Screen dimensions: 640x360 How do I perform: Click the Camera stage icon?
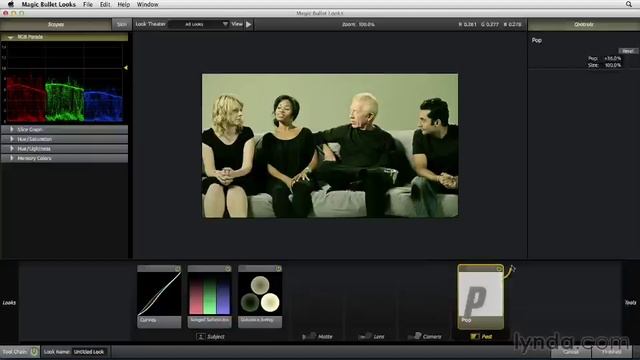(415, 336)
